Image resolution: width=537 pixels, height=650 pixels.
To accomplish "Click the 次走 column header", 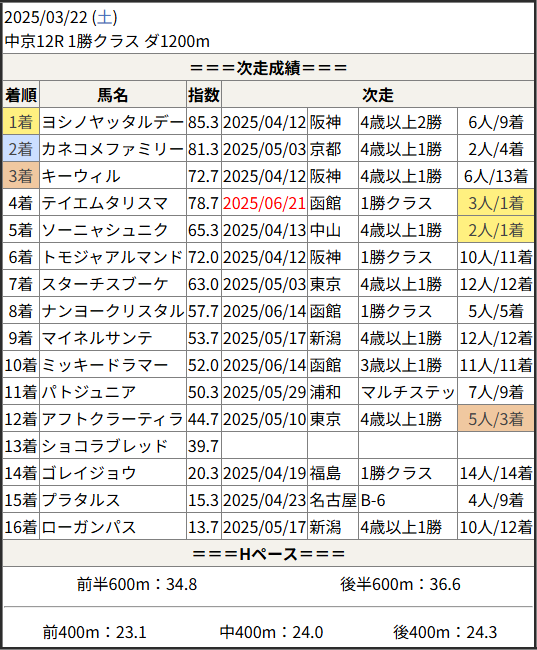I will (378, 95).
